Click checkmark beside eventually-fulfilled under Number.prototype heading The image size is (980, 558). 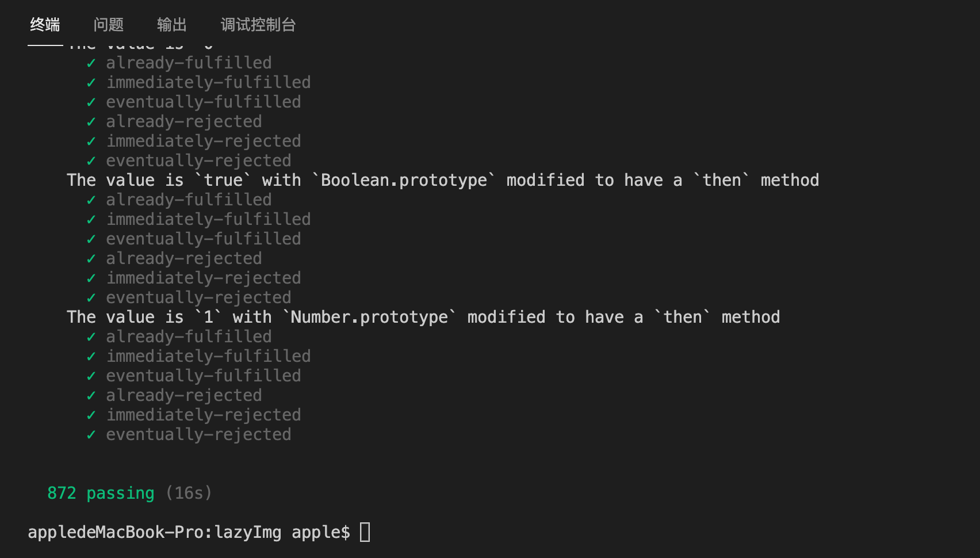[91, 376]
